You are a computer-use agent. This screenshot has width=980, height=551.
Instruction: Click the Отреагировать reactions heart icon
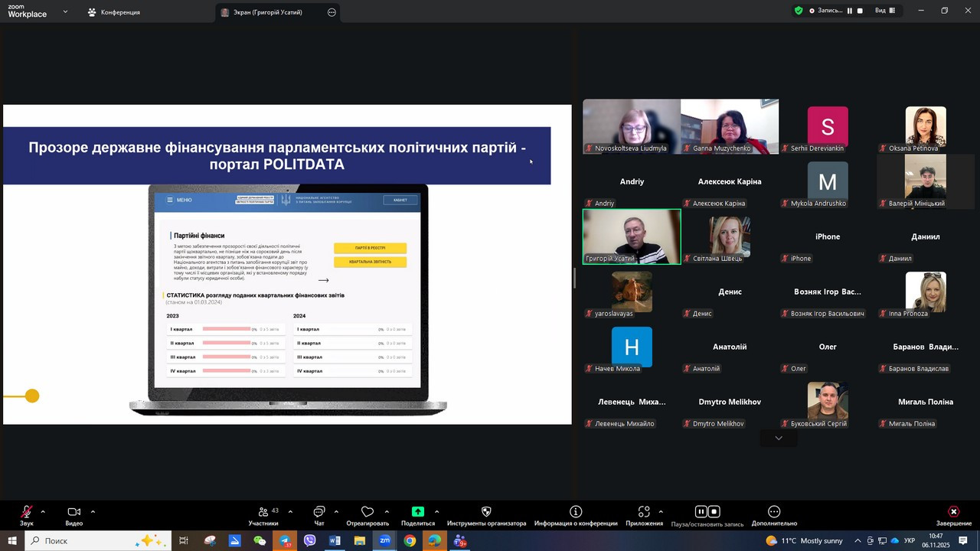(x=367, y=512)
